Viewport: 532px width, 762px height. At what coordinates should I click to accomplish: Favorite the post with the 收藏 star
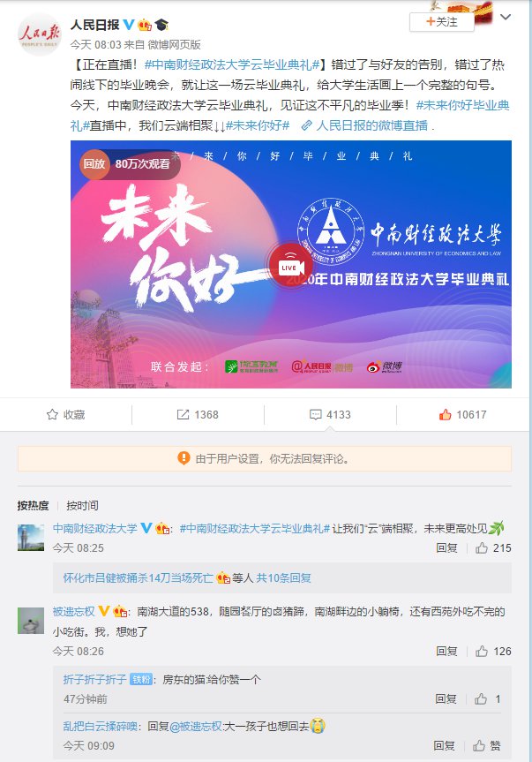tap(65, 414)
